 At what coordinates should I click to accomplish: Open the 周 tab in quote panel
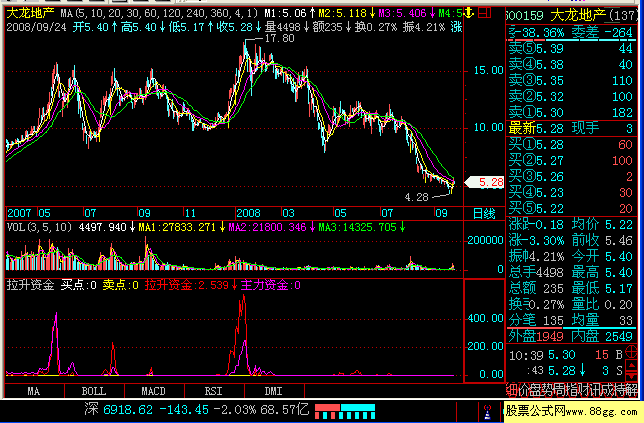point(559,390)
